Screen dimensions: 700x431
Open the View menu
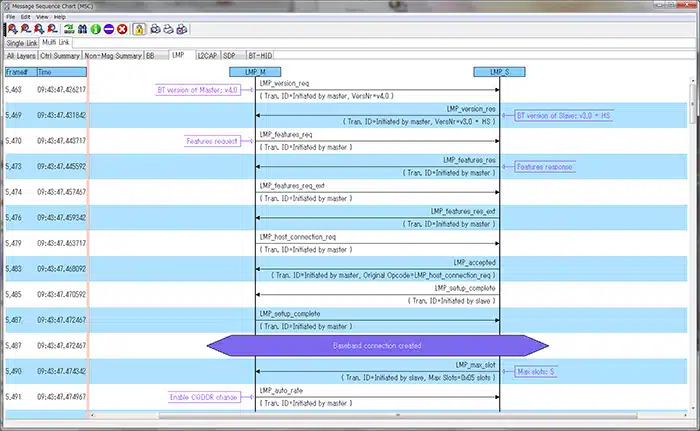[43, 17]
